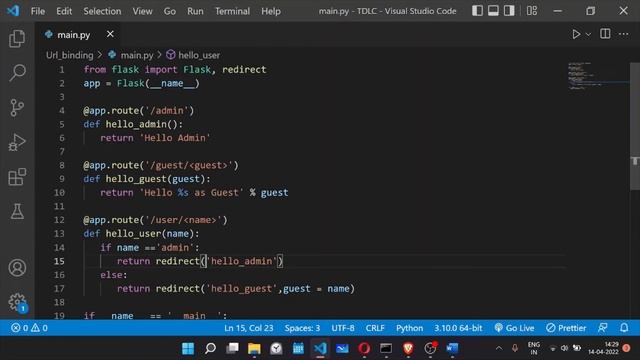Viewport: 640px width, 360px height.
Task: Click the Ln 15, Col 23 status item
Action: click(249, 328)
